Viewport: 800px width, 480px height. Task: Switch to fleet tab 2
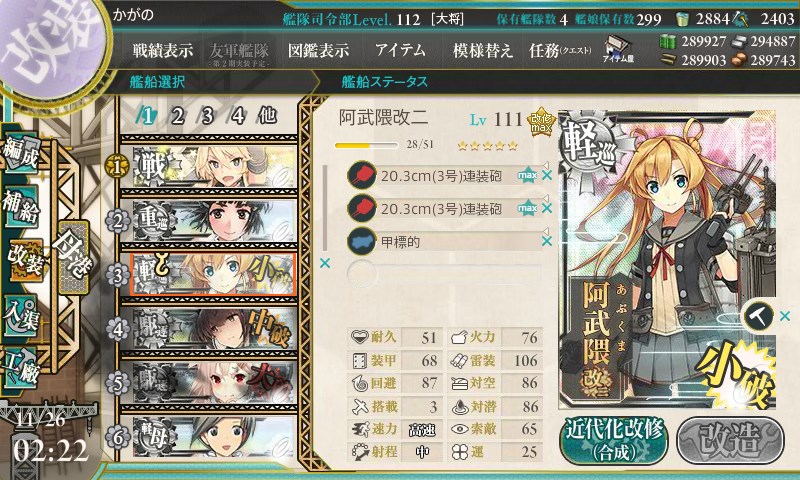coord(177,116)
